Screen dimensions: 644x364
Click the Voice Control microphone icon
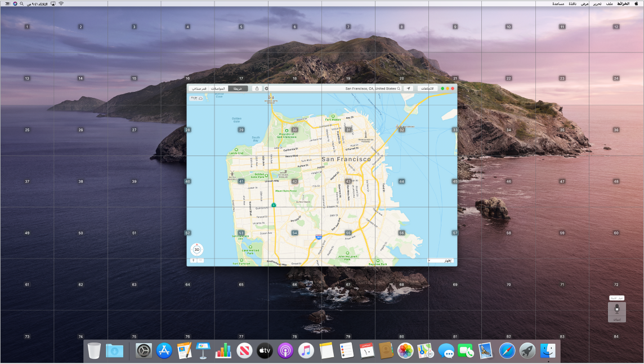coord(617,309)
